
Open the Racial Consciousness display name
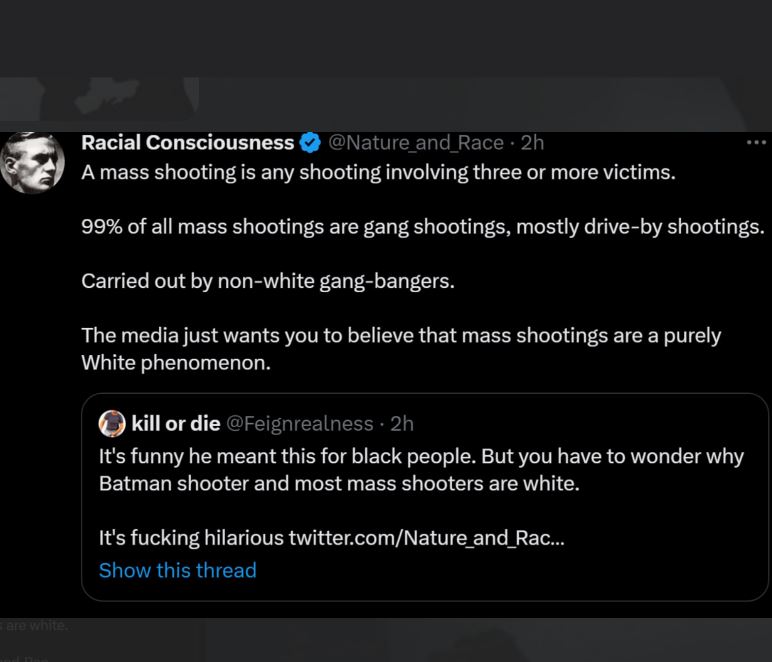click(188, 143)
